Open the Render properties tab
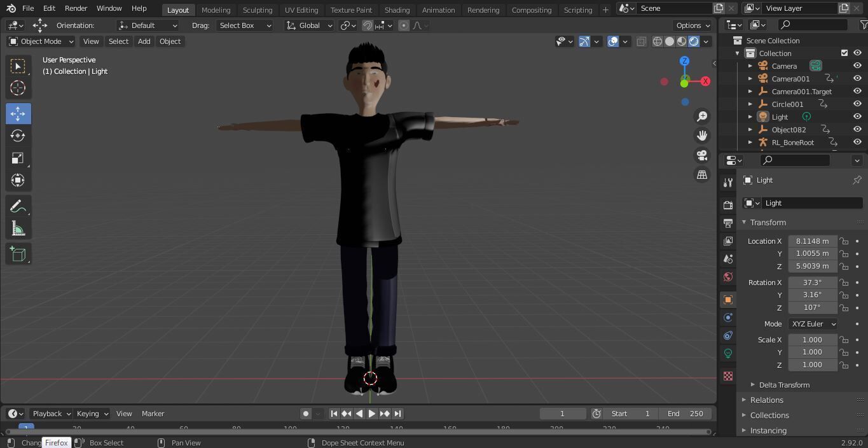Viewport: 868px width, 448px height. 728,205
